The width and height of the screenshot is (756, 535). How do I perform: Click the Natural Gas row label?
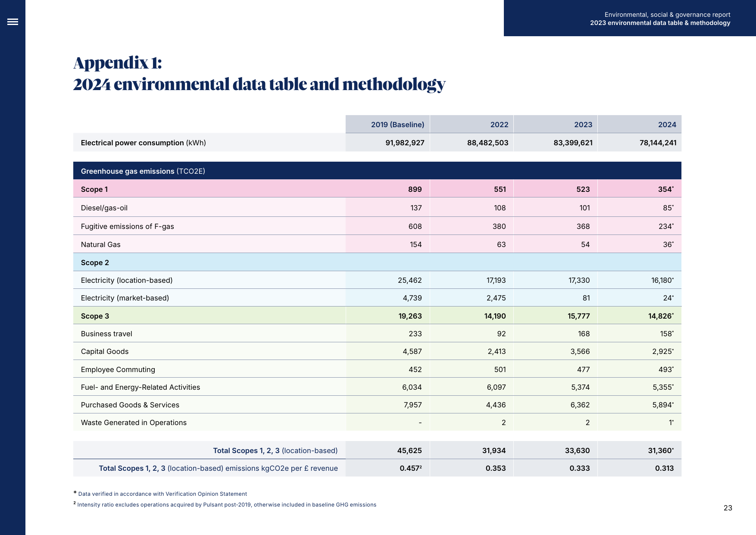point(101,244)
